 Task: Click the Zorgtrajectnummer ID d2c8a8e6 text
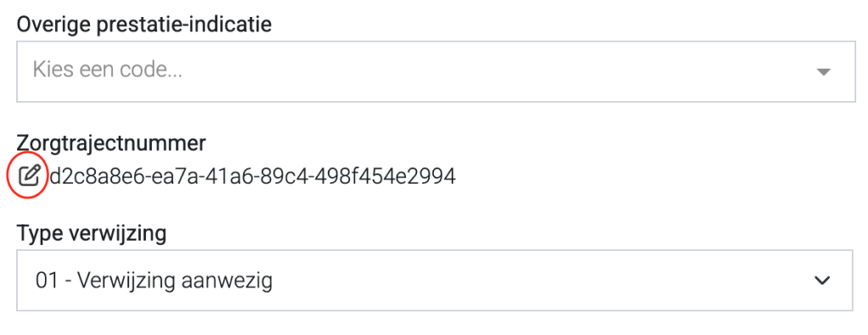click(x=253, y=176)
